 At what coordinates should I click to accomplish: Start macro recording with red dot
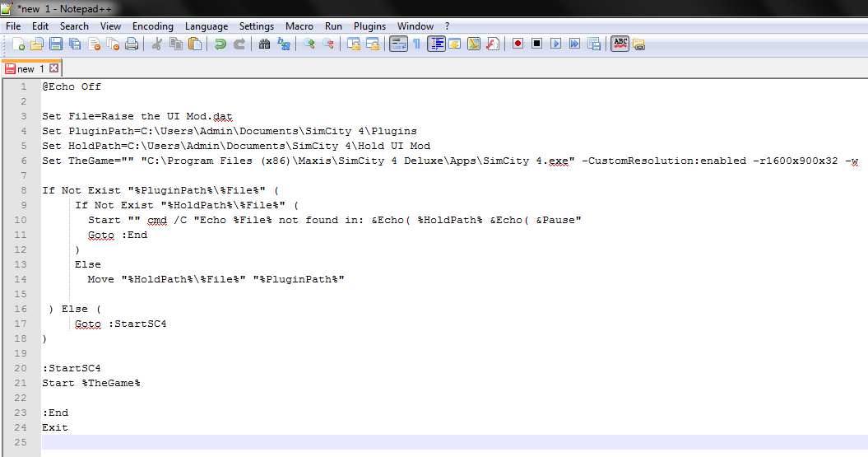click(x=518, y=44)
